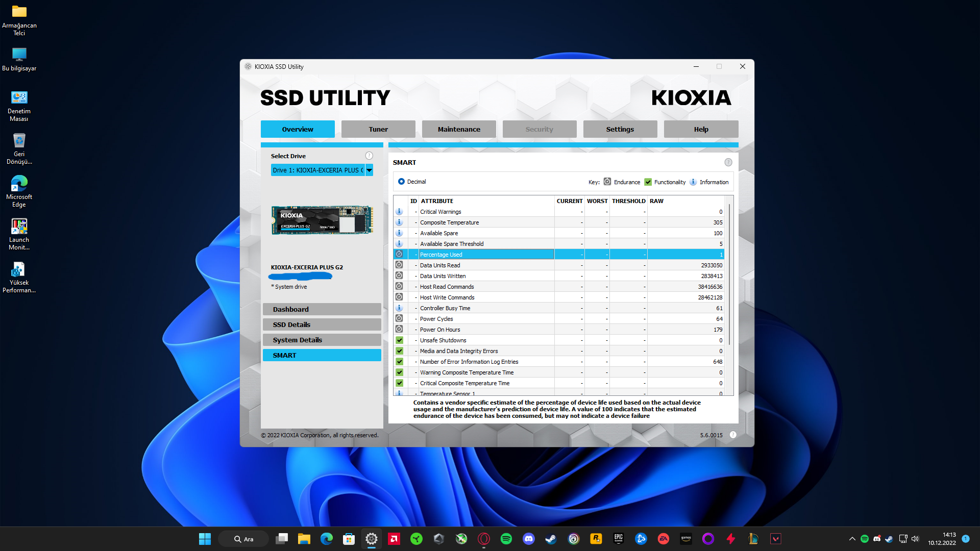Screen dimensions: 980x551
Task: Open the SSD Details section
Action: pos(322,324)
